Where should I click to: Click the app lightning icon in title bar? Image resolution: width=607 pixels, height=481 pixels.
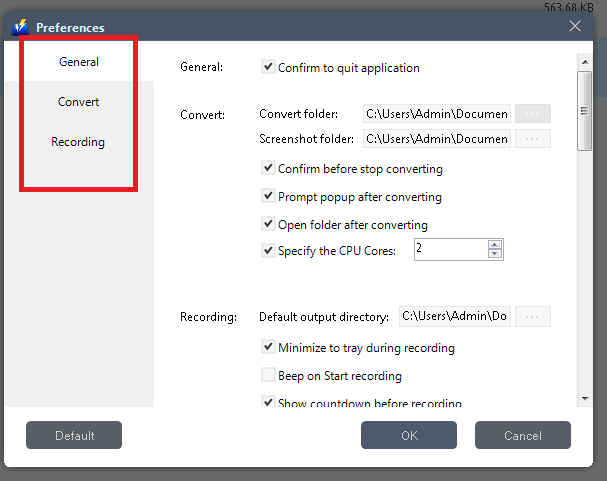(x=20, y=27)
